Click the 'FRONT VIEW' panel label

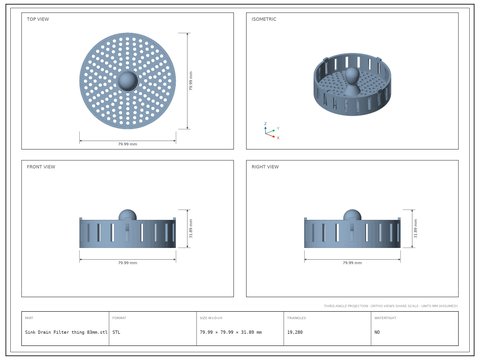(41, 167)
